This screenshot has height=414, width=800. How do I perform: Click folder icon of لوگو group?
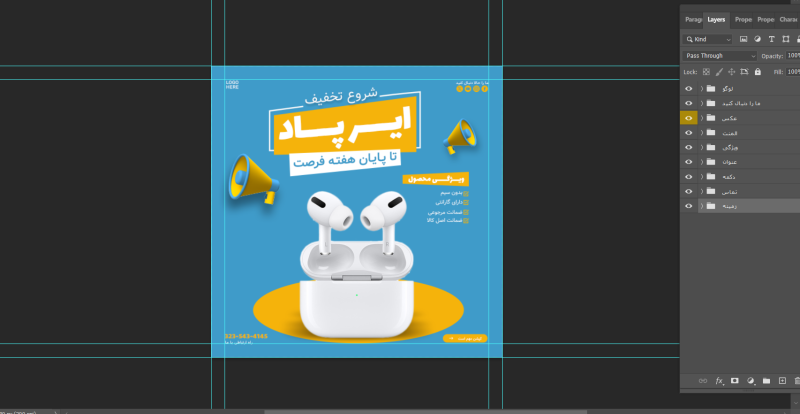711,89
